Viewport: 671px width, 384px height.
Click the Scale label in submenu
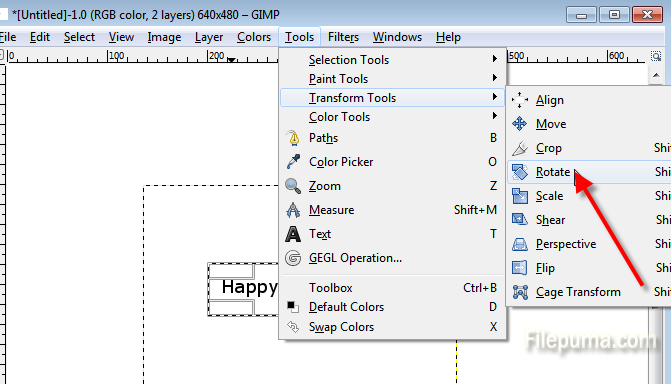[549, 196]
